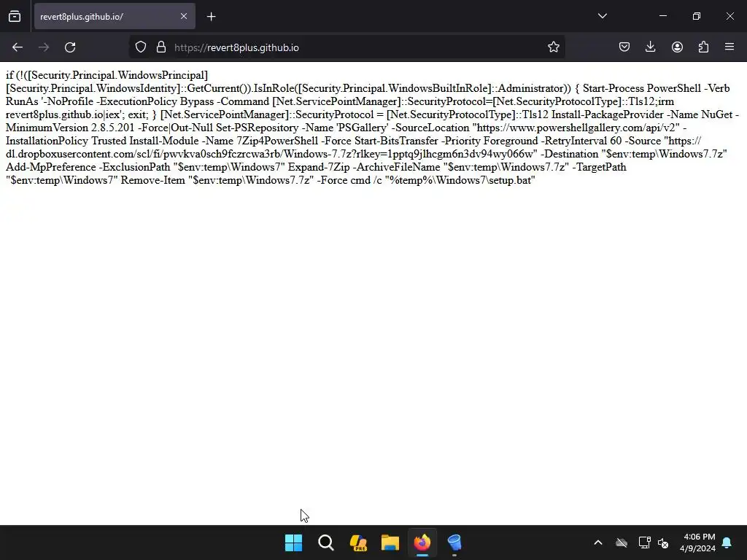Open Windows taskbar search
This screenshot has height=560, width=747.
[326, 542]
